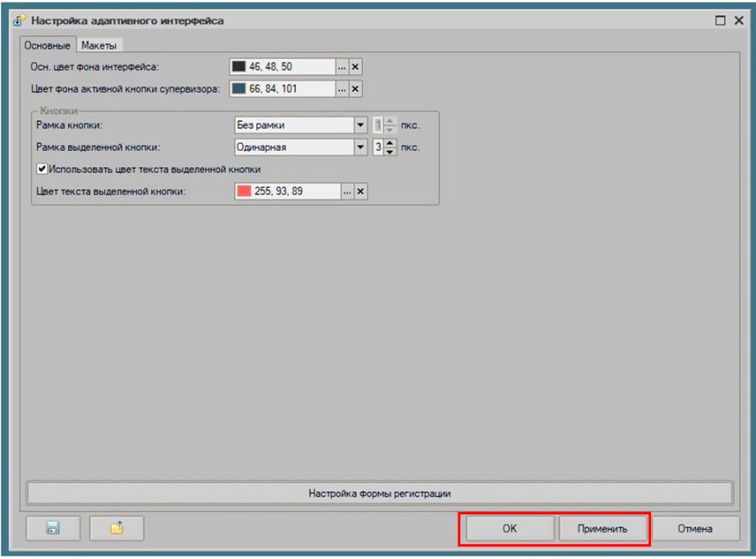This screenshot has height=559, width=756.
Task: Click the 'Настройка адаптивного интерфейса' window title
Action: 128,21
